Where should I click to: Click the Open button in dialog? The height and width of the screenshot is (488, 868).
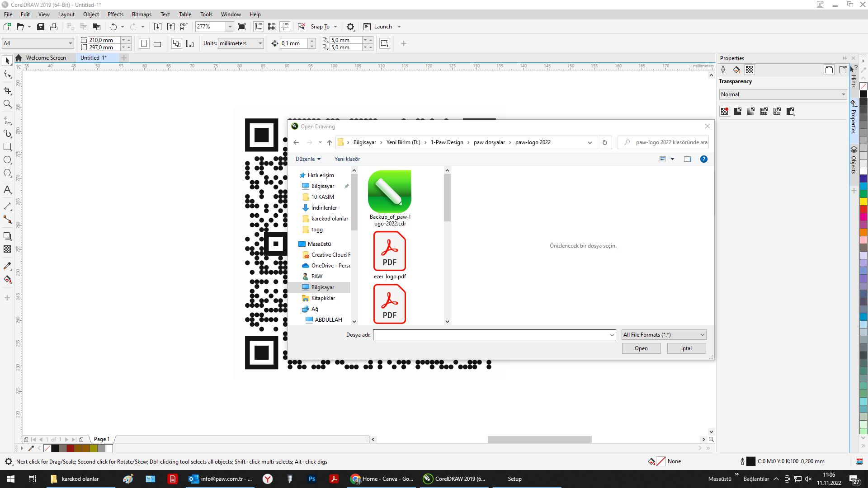(641, 348)
